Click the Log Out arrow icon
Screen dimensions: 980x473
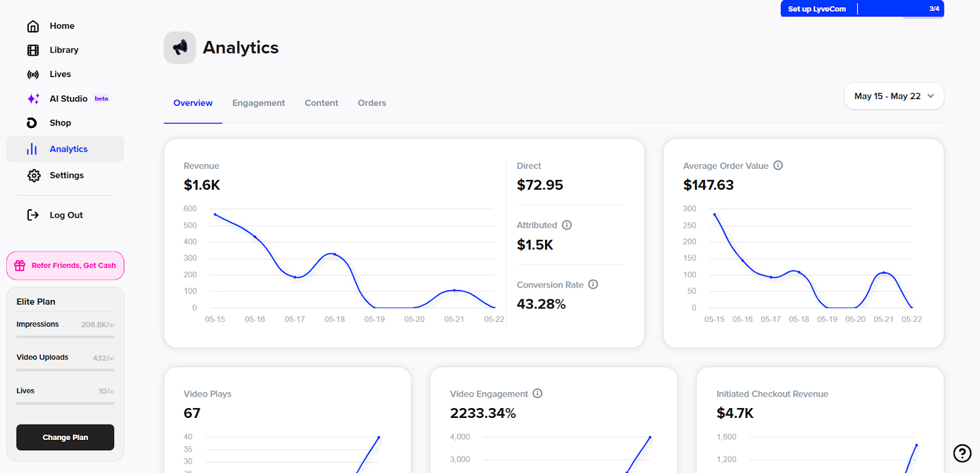click(33, 215)
